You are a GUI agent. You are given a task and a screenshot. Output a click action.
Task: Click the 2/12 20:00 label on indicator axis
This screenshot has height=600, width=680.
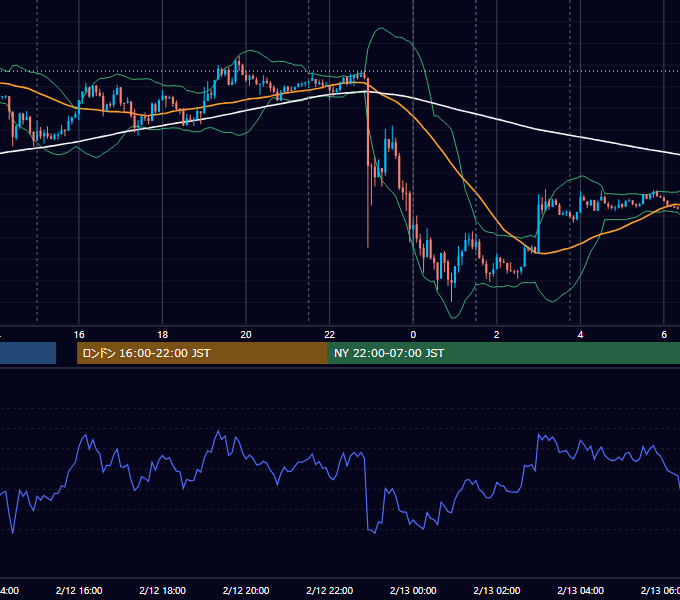click(x=246, y=590)
